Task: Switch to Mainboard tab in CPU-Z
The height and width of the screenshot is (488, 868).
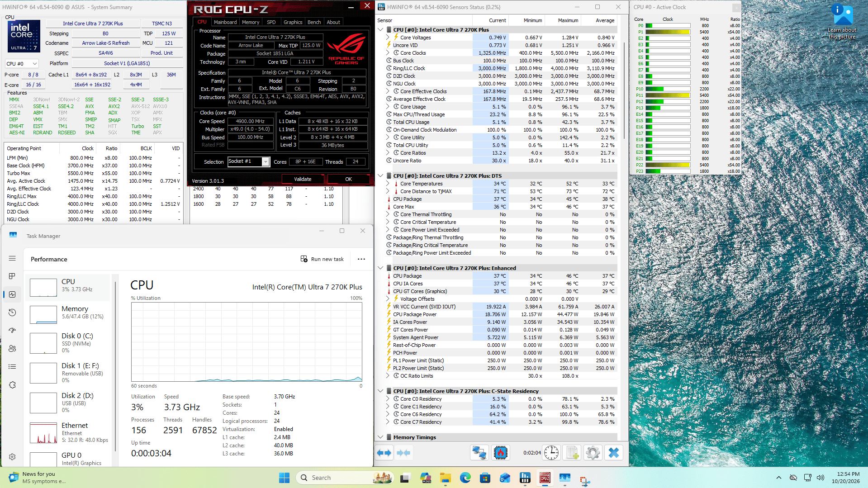Action: click(225, 22)
